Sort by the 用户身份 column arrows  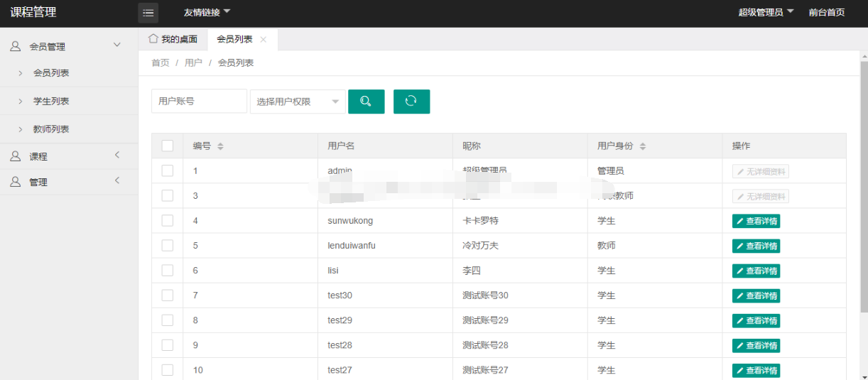(643, 146)
